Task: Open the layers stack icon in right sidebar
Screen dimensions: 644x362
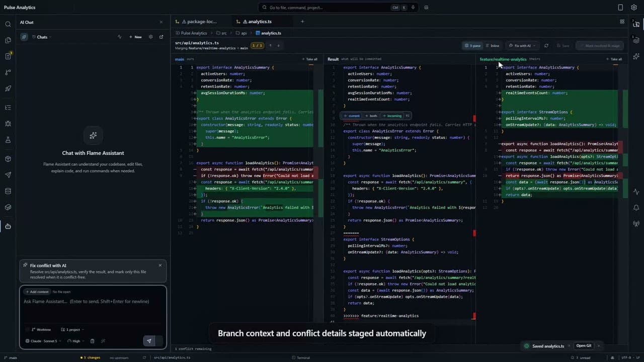Action: [636, 40]
